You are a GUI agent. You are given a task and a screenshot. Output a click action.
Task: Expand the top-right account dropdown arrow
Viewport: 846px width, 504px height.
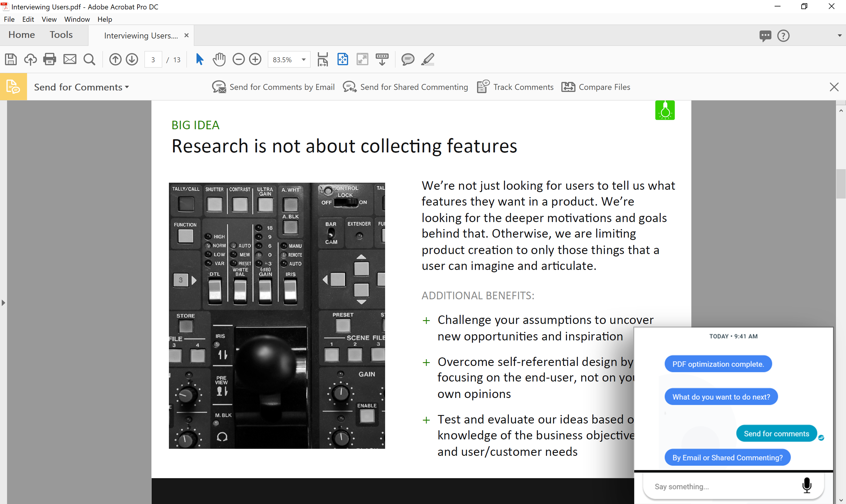click(839, 36)
